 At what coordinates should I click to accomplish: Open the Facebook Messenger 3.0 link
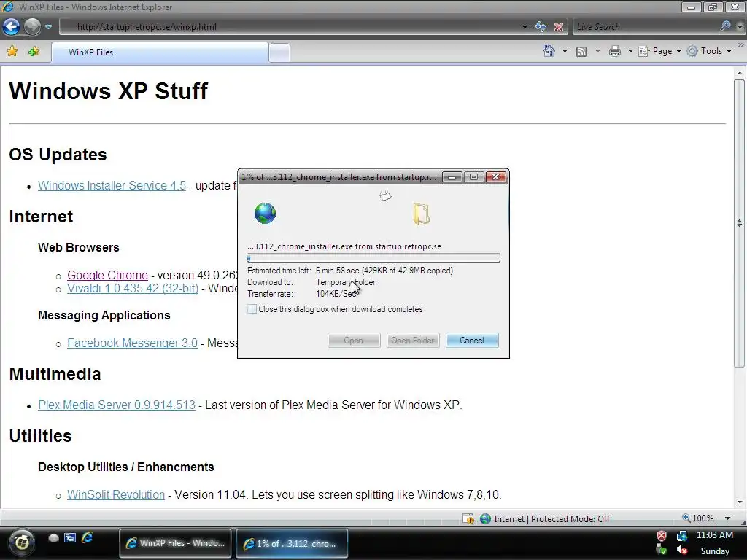click(132, 343)
